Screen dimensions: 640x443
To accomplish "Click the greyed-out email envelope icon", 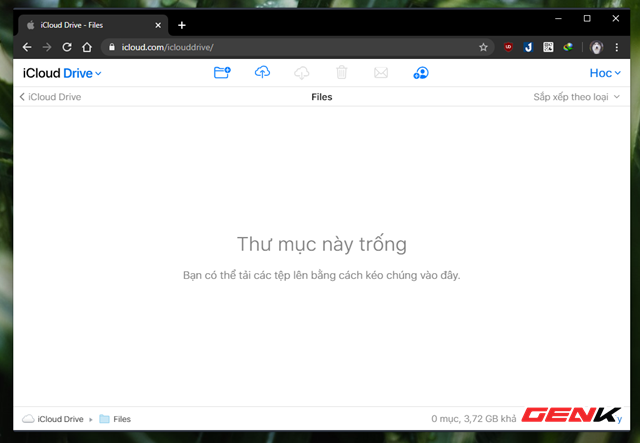I will point(381,73).
